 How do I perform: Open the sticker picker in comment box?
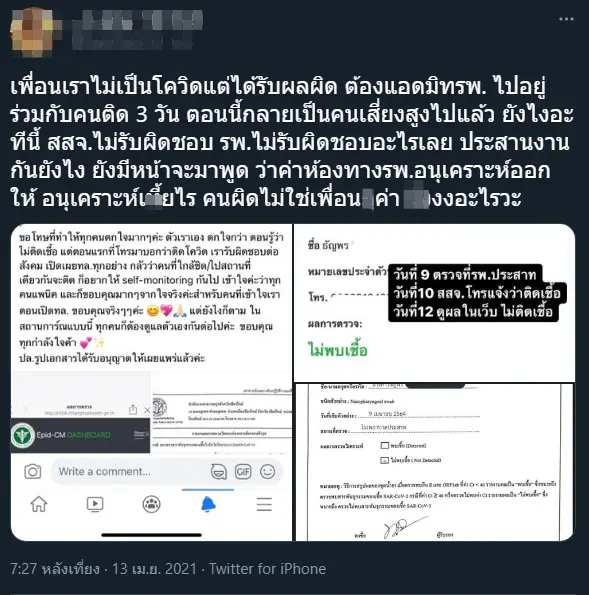219,472
